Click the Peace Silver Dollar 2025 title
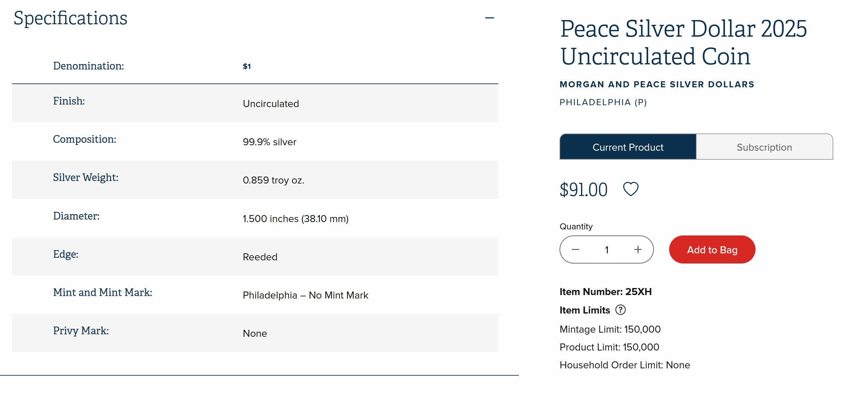 (683, 42)
